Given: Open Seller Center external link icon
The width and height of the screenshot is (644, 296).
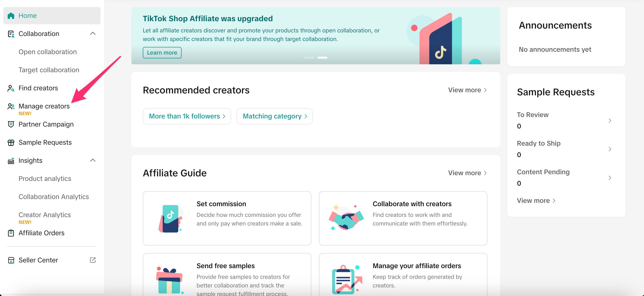Looking at the screenshot, I should tap(93, 260).
